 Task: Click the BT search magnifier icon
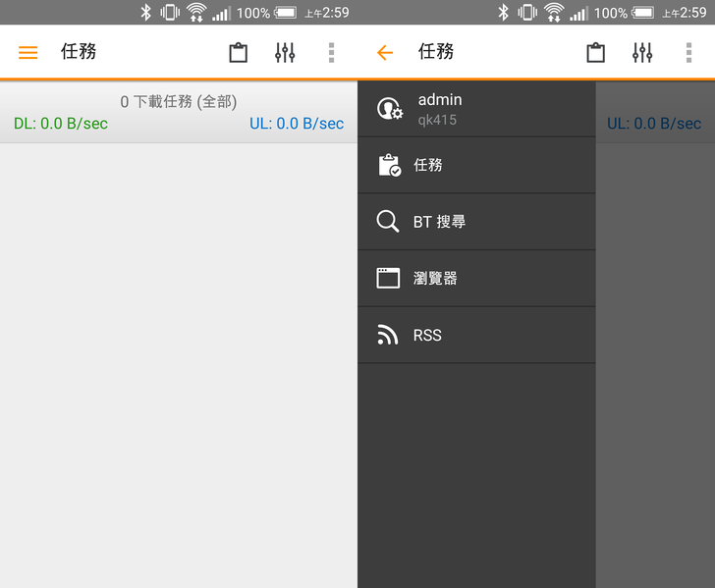click(388, 222)
